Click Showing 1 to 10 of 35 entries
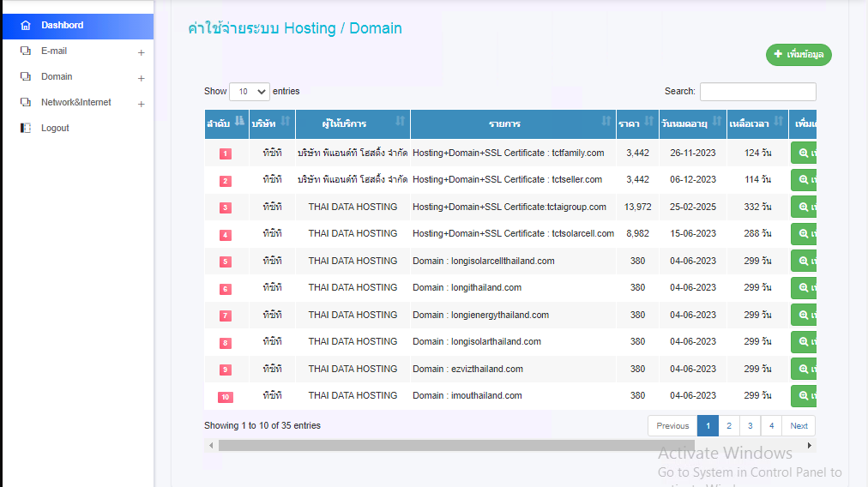 pyautogui.click(x=262, y=425)
